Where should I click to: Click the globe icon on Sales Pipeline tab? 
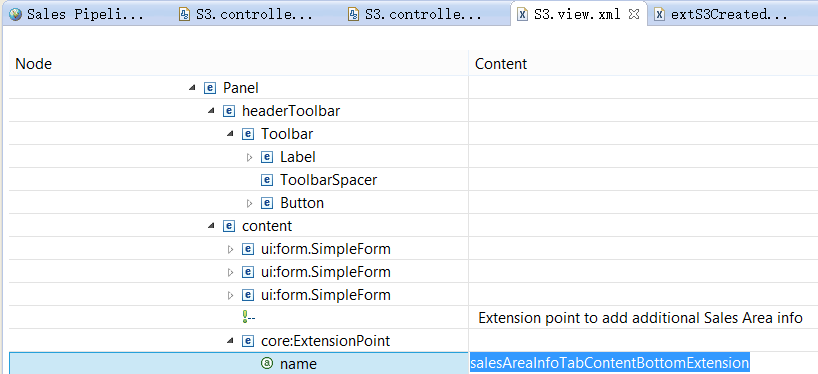pos(16,14)
